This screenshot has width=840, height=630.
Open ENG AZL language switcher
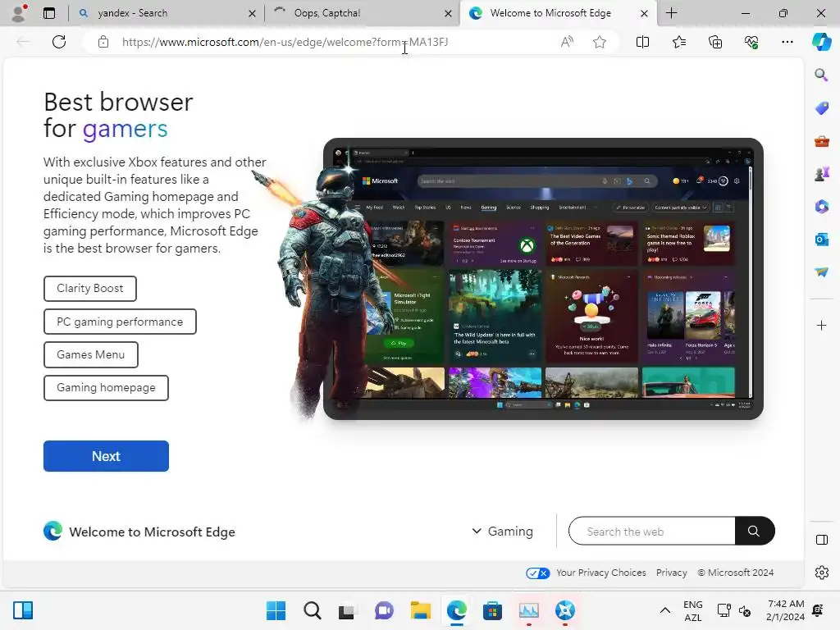(x=692, y=610)
